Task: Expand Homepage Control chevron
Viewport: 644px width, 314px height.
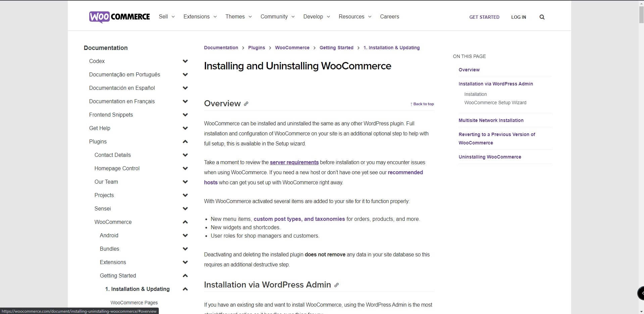Action: tap(185, 169)
